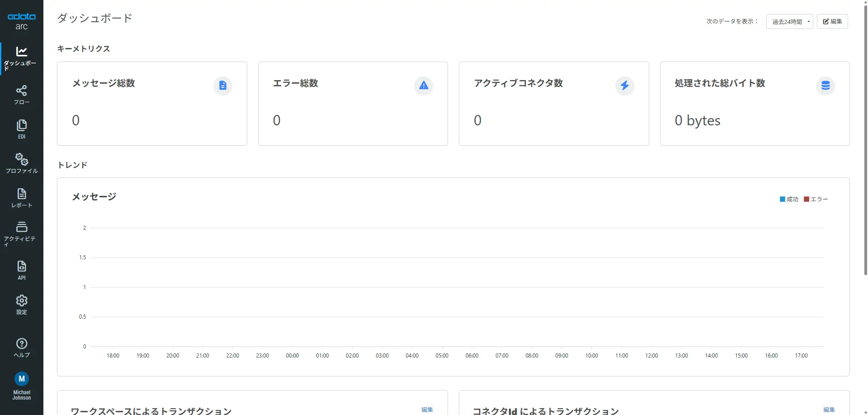Click the アクティブコネクタ数 card title

click(519, 83)
